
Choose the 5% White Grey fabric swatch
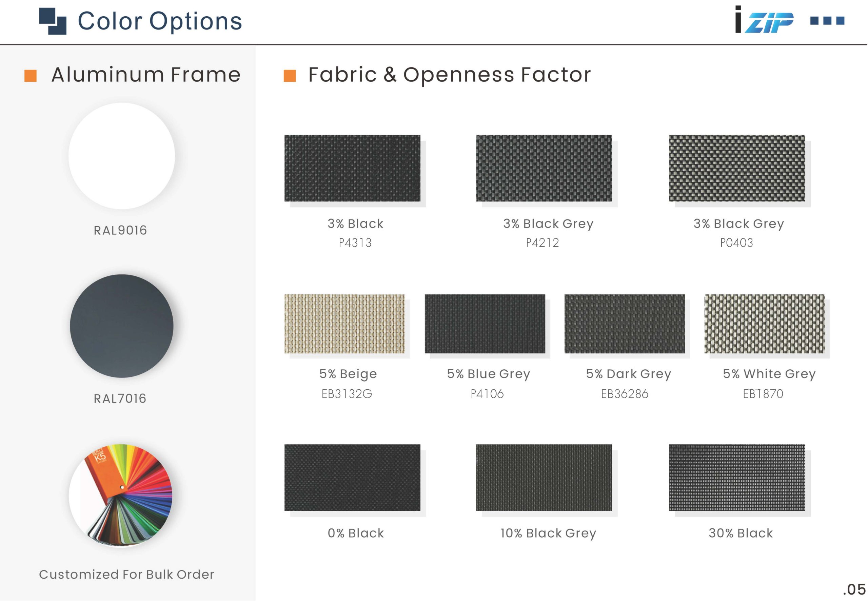765,324
